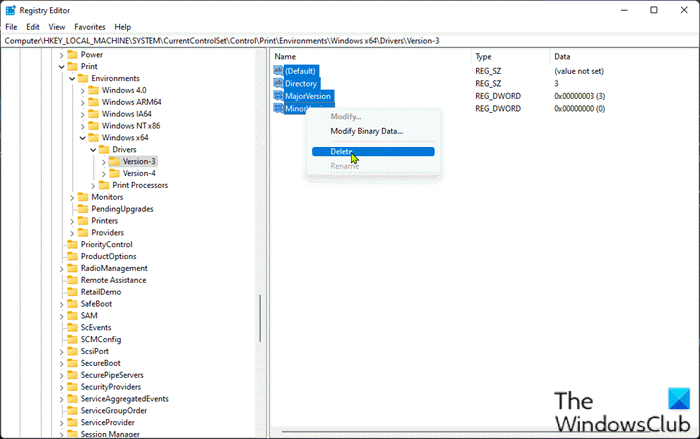Click the Directory string value icon
Image resolution: width=700 pixels, height=439 pixels.
[278, 83]
